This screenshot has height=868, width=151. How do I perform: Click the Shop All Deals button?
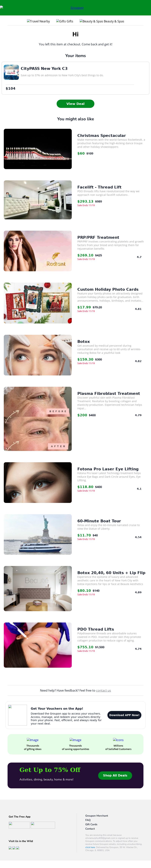[x=115, y=775]
